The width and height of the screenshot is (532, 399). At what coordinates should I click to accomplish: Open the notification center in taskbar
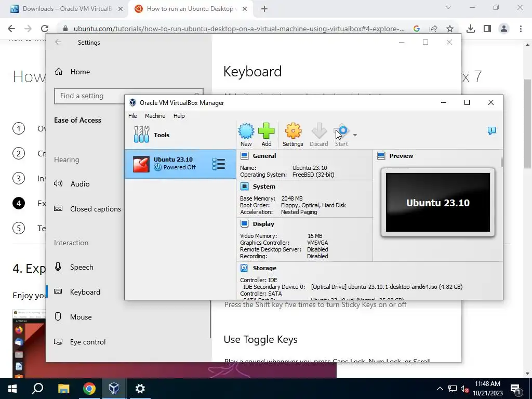pos(515,389)
